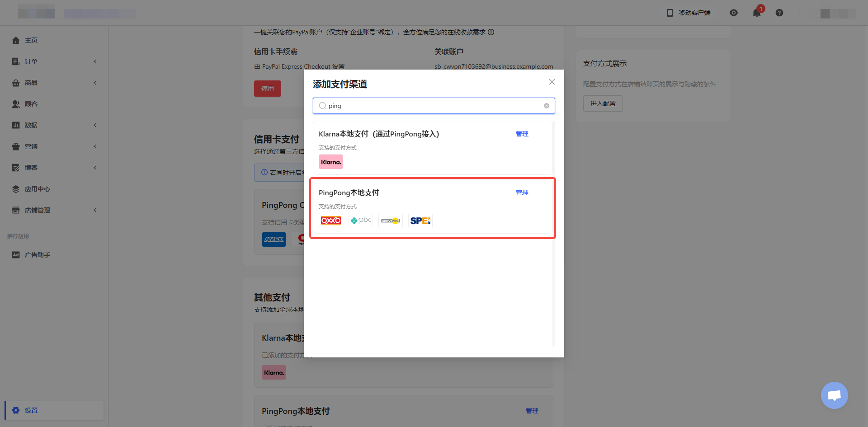Screen dimensions: 868x427
Task: Click the Klarna logo in background page
Action: coord(274,372)
